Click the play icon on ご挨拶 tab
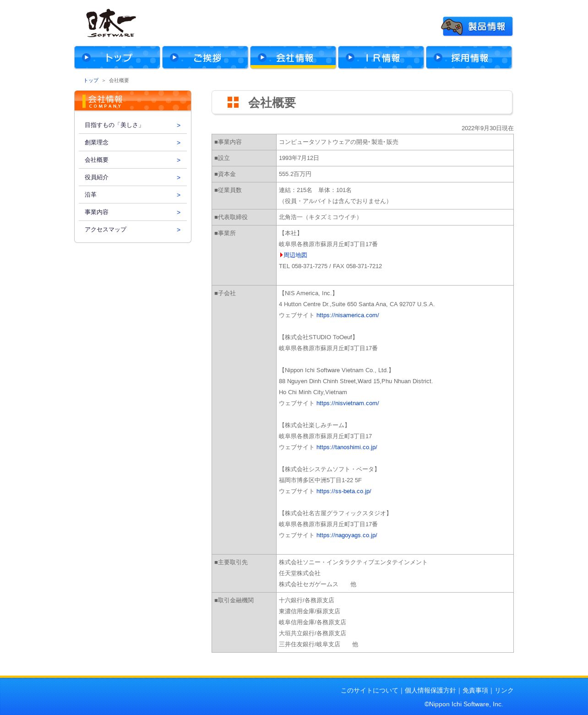 click(174, 57)
